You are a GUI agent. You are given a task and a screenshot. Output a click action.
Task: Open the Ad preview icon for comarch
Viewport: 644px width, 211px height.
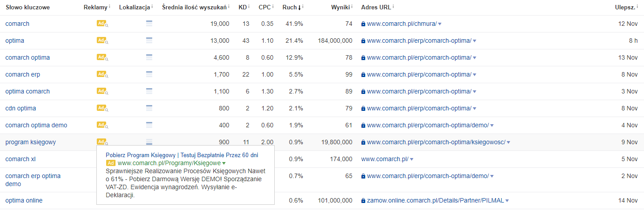[x=103, y=24]
